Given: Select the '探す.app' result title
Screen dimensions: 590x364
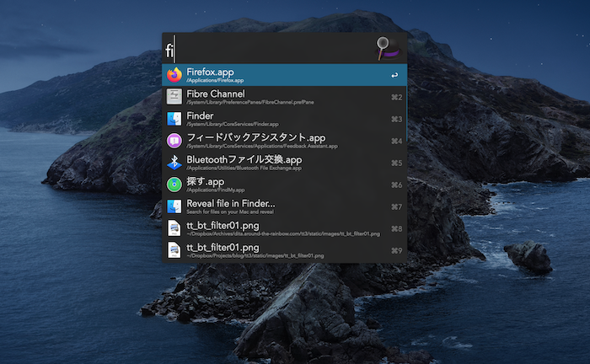Looking at the screenshot, I should (x=206, y=182).
